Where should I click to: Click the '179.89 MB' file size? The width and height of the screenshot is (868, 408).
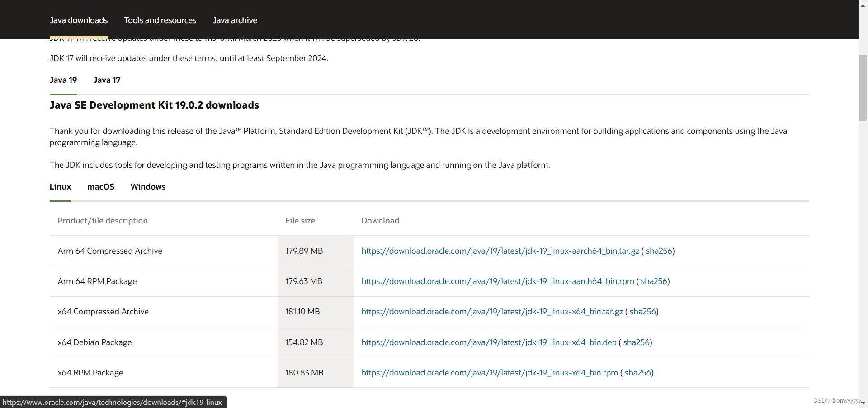[304, 251]
